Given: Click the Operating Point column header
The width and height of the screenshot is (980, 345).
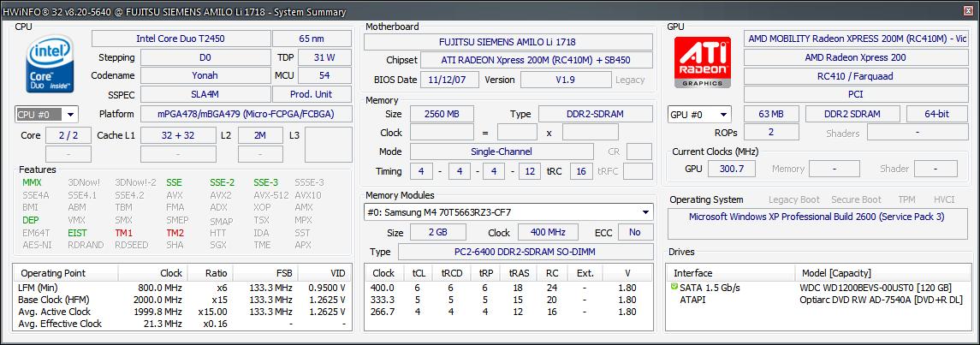Looking at the screenshot, I should (66, 273).
